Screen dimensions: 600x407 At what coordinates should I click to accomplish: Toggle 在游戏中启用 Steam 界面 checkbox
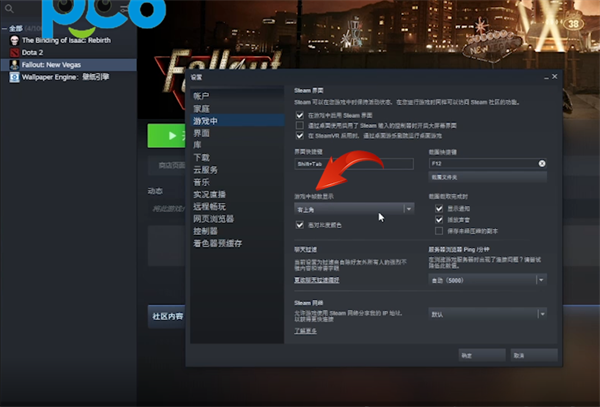[300, 115]
